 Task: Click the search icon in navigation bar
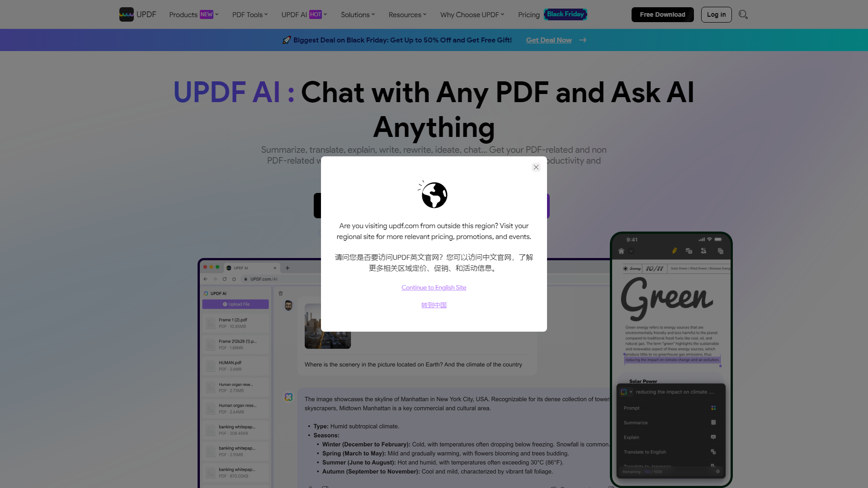(x=743, y=14)
